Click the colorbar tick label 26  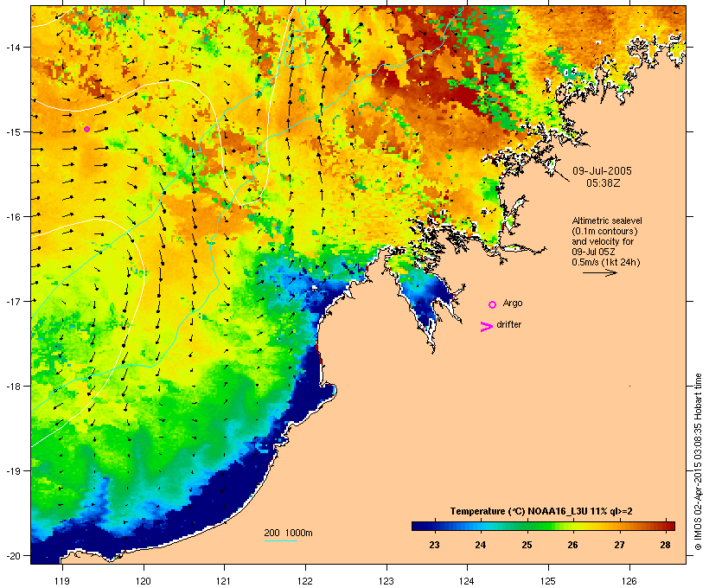(x=572, y=545)
